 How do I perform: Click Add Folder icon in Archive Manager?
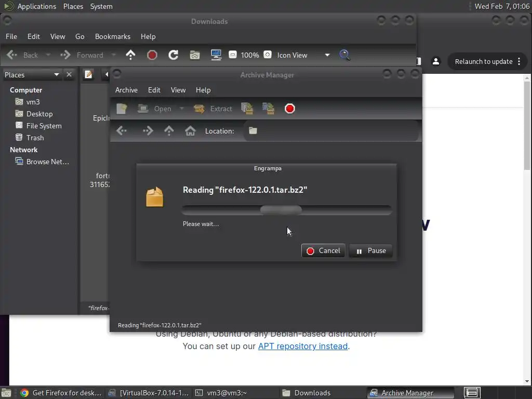(x=269, y=109)
